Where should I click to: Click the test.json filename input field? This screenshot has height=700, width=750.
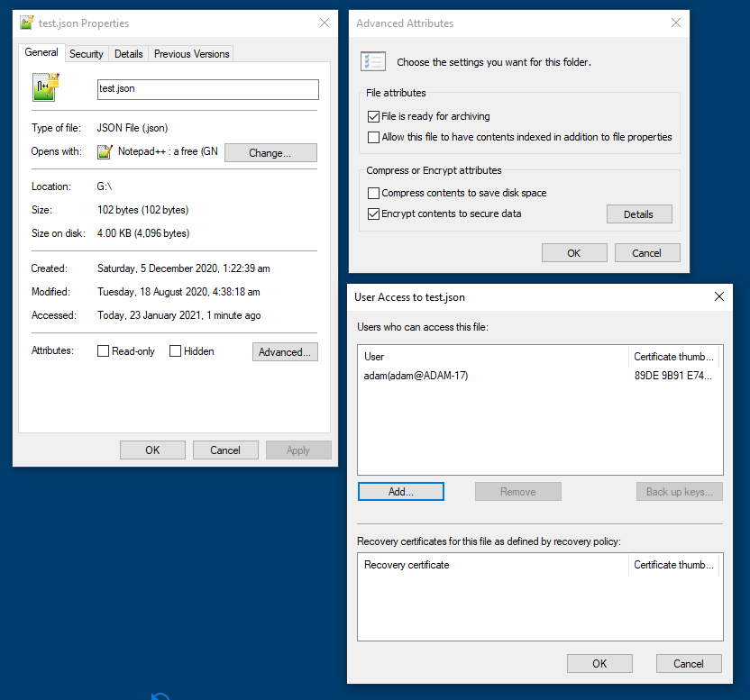point(208,89)
